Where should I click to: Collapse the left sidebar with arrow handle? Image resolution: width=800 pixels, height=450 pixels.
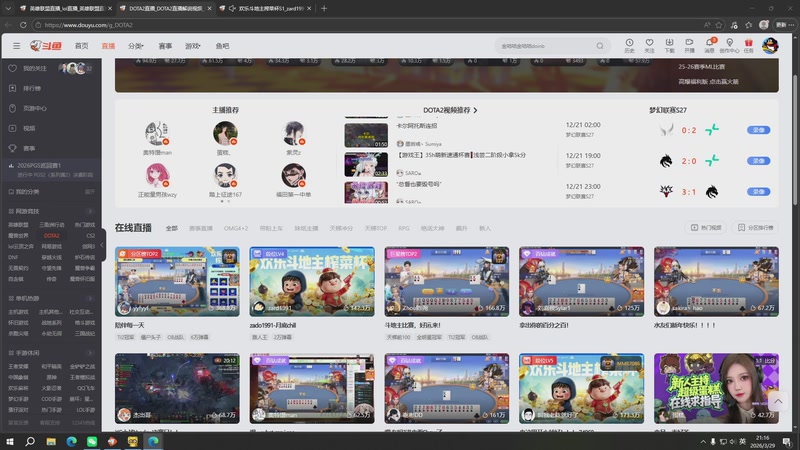102,245
